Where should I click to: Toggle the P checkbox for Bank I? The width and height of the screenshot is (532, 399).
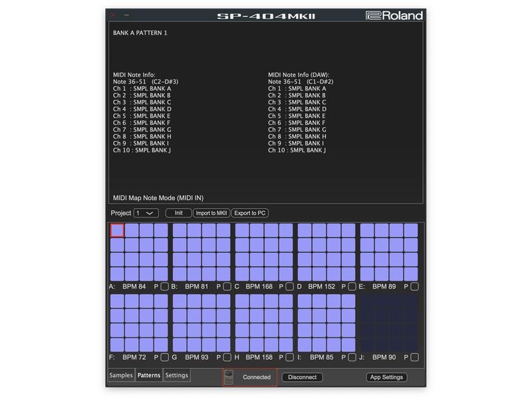click(352, 357)
